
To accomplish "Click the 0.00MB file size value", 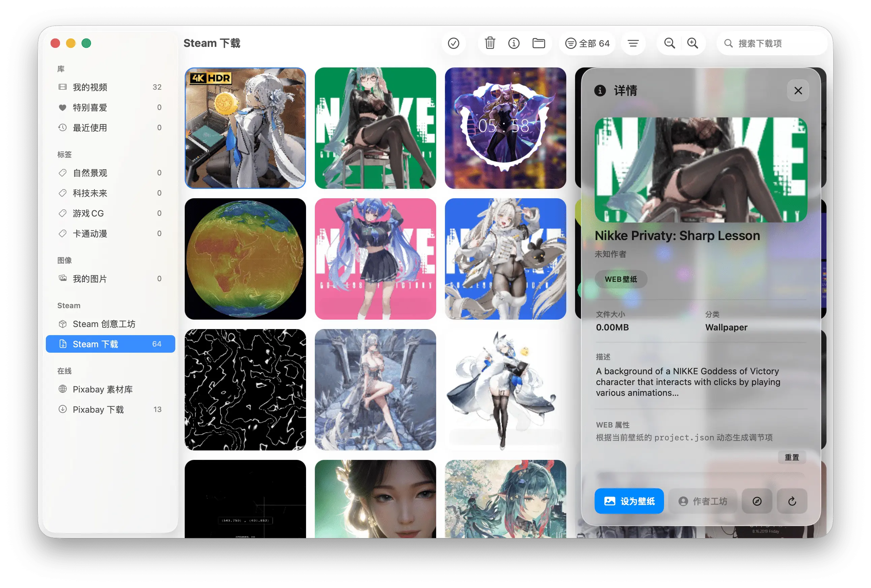I will pyautogui.click(x=612, y=327).
